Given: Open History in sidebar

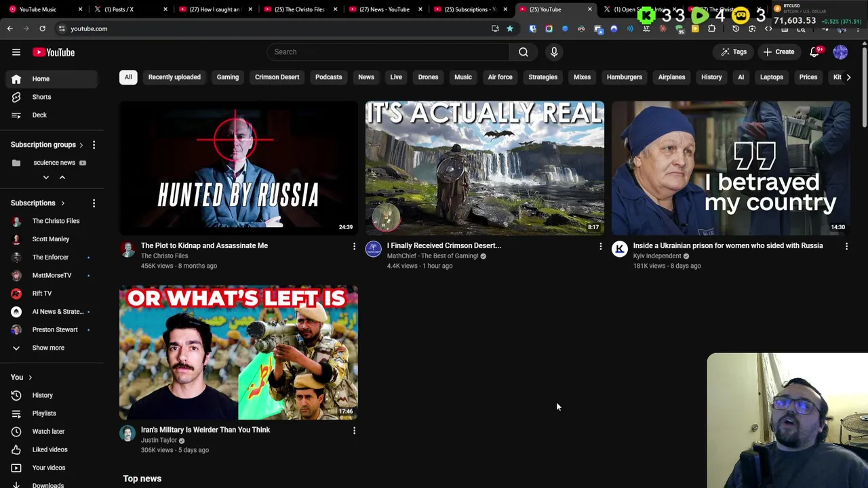Looking at the screenshot, I should pyautogui.click(x=52, y=395).
